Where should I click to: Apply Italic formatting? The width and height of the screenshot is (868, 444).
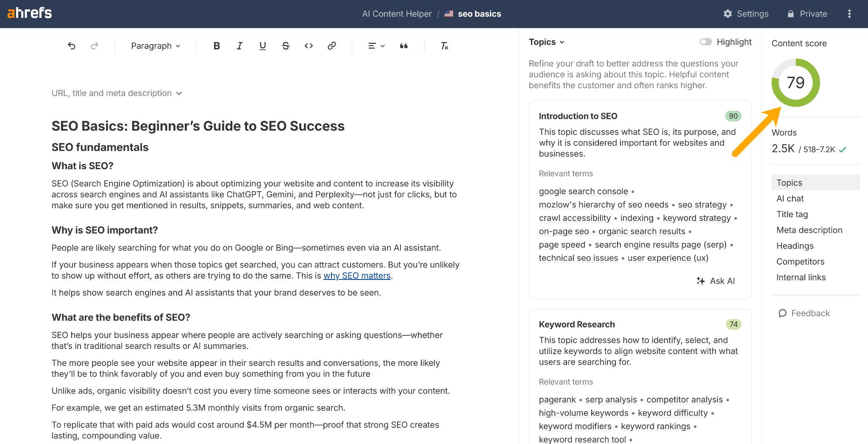tap(239, 46)
